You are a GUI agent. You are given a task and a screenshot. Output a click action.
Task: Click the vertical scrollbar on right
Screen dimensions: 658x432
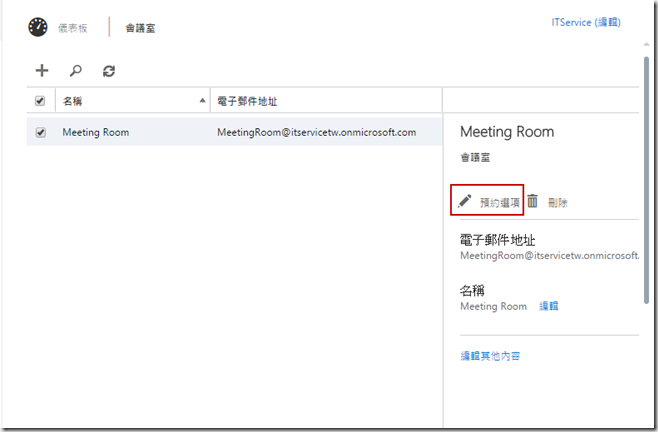coord(646,180)
